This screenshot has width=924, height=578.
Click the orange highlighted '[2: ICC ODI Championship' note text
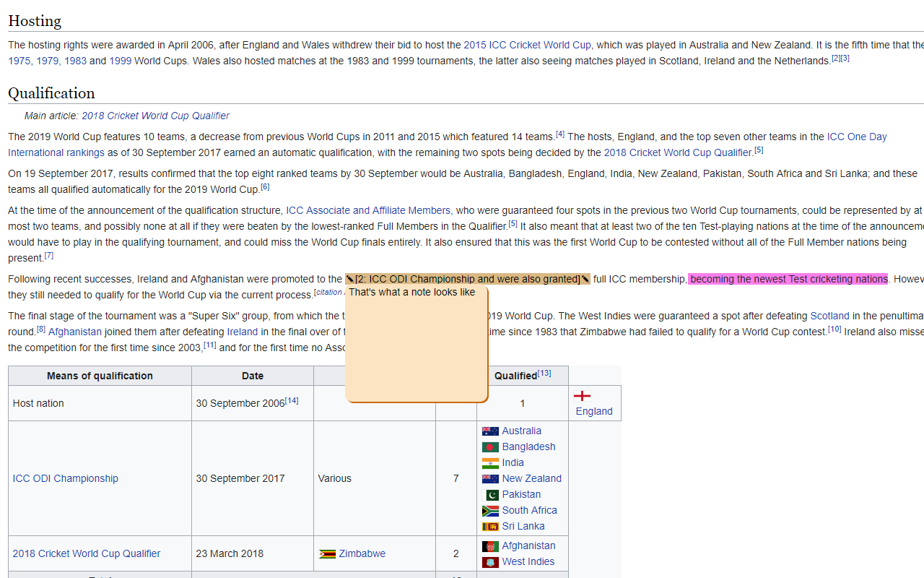pos(467,279)
